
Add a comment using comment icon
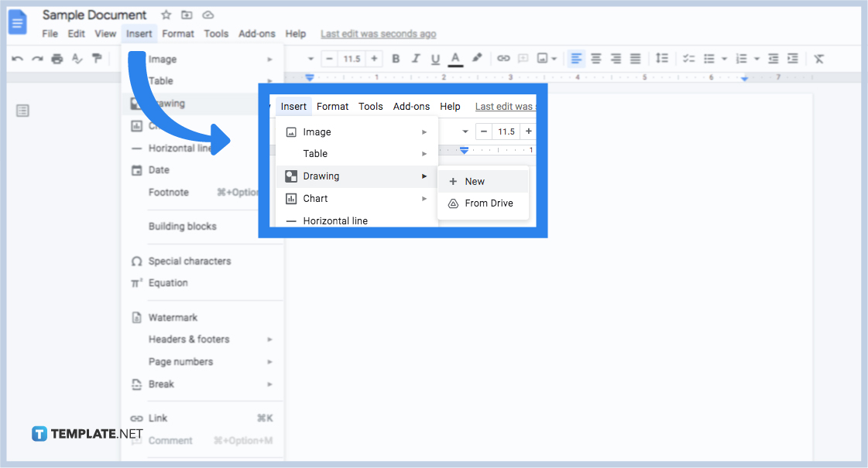[x=523, y=58]
